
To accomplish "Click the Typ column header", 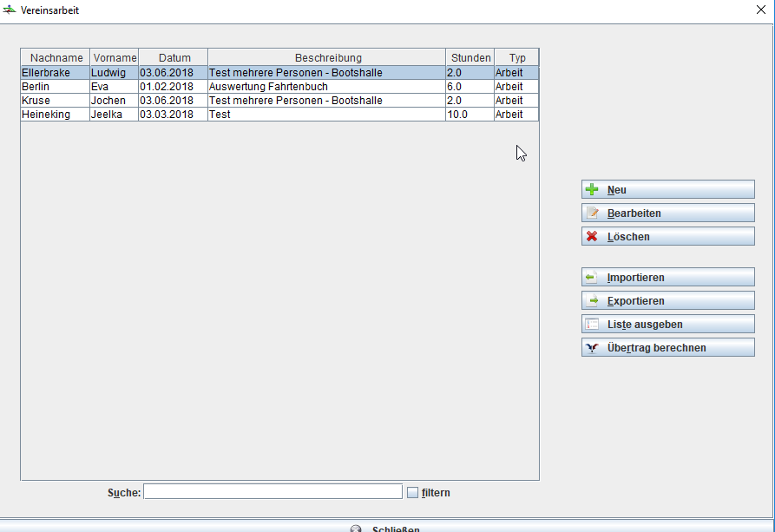I will [x=517, y=58].
